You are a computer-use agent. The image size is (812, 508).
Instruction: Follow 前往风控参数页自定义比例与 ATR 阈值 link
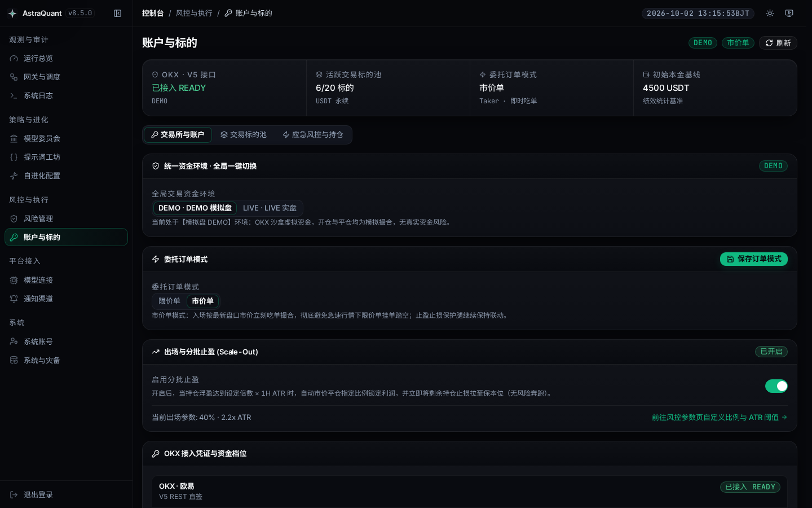tap(720, 417)
